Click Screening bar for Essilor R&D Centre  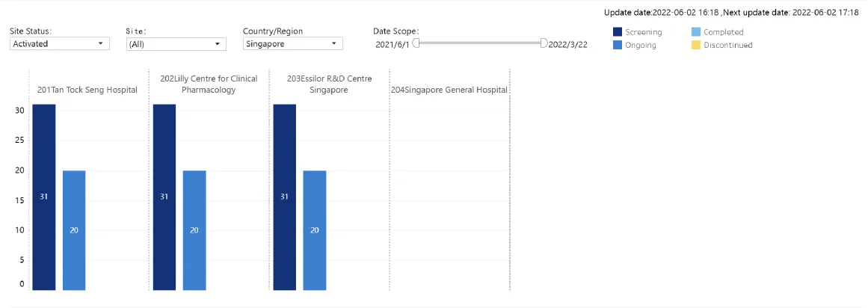[x=285, y=197]
